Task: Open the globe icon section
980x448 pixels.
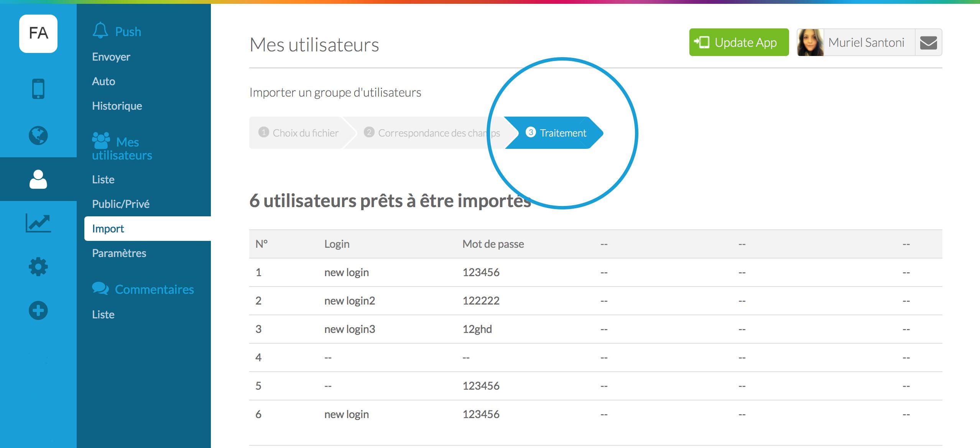Action: (38, 135)
